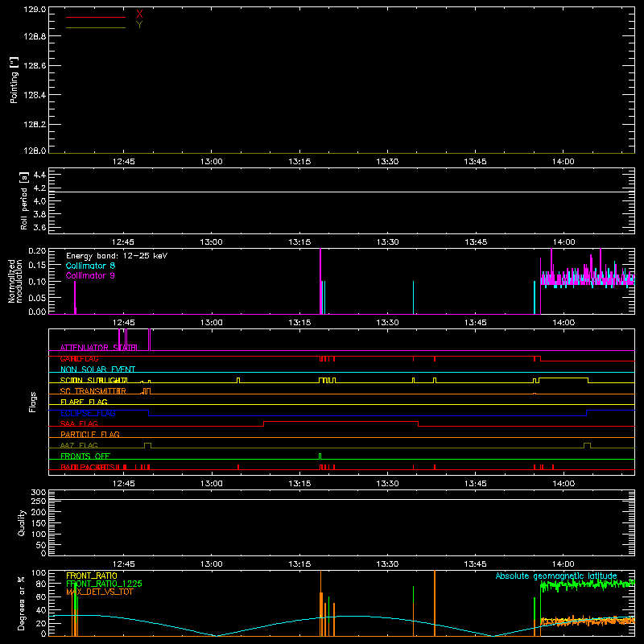Click the Degrees or % axis title
The width and height of the screenshot is (644, 644).
22,603
